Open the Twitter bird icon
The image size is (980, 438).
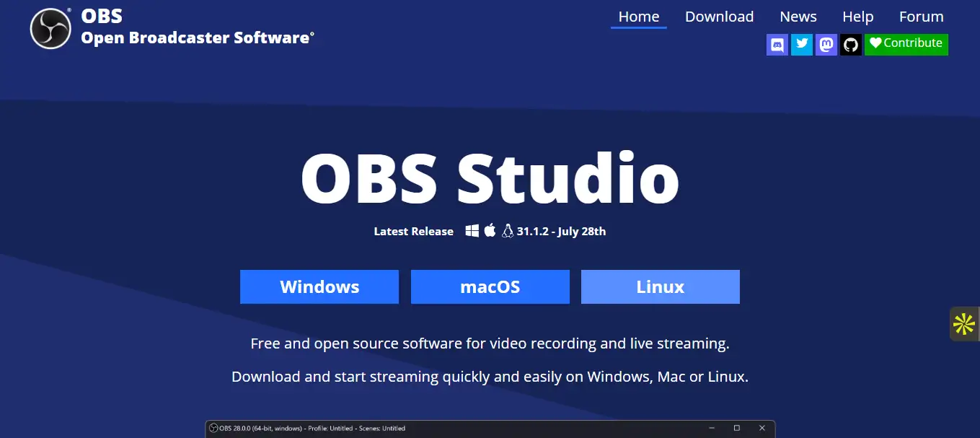click(x=801, y=45)
